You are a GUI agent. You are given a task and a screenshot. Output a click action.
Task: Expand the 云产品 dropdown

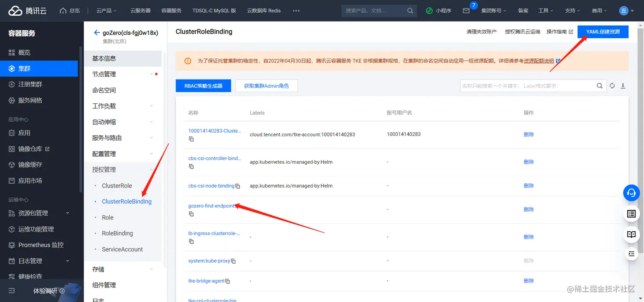106,11
